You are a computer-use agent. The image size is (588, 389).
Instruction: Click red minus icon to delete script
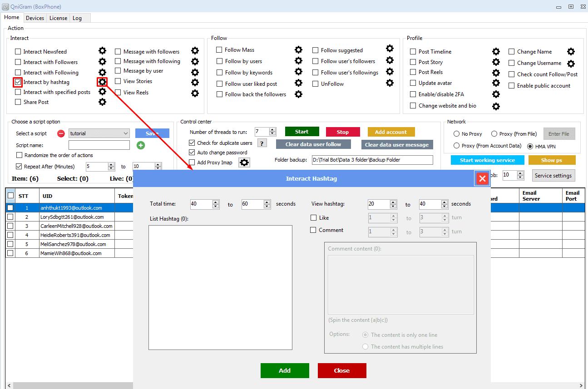coord(61,133)
